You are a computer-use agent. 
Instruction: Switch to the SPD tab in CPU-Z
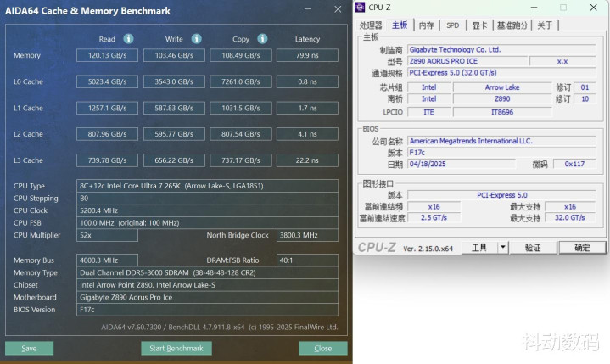452,25
